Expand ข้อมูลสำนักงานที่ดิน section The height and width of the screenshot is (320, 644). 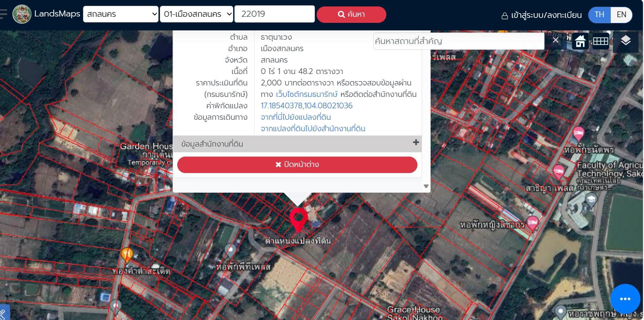[x=297, y=144]
